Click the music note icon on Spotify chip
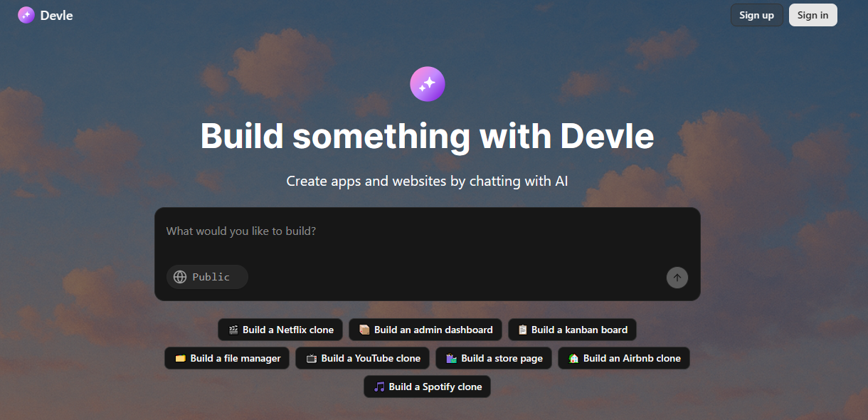Screen dimensions: 868x420 379,387
